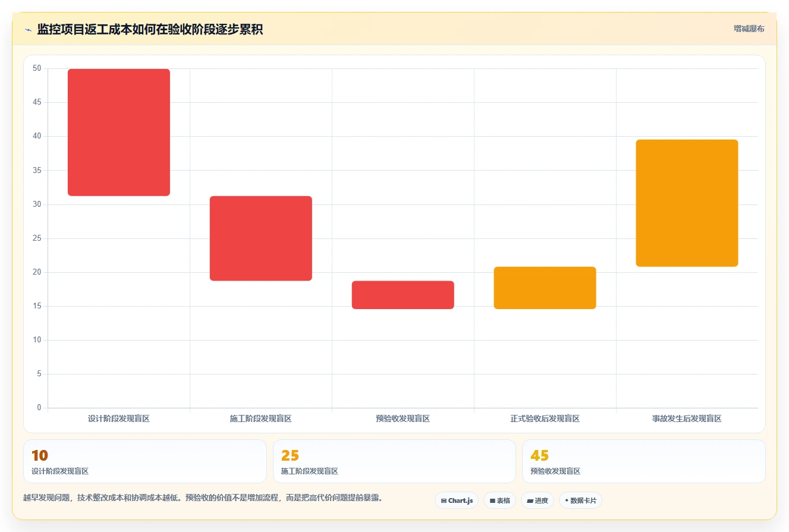Click the orange bar for 事故发生后发现盲区

(x=687, y=203)
